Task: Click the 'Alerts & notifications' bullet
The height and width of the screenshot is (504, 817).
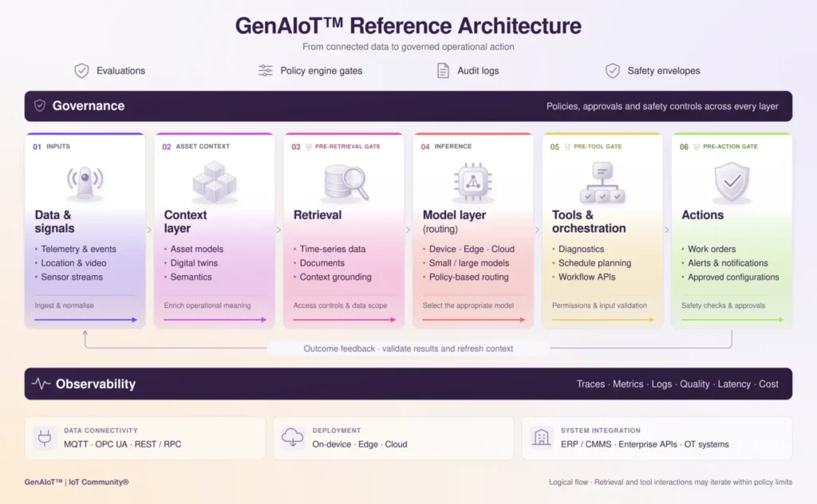Action: (728, 263)
